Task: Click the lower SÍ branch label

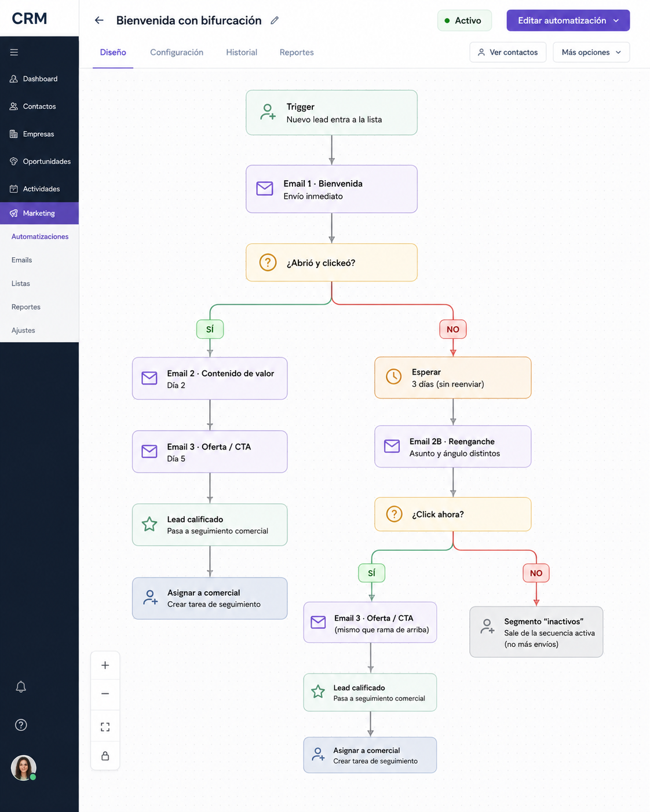Action: click(371, 573)
